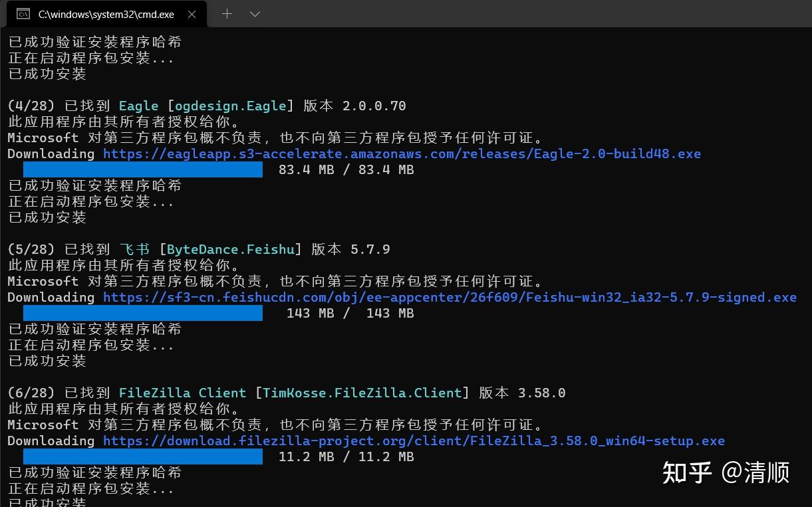
Task: Click the Feishu 143 MB progress bar
Action: 143,313
